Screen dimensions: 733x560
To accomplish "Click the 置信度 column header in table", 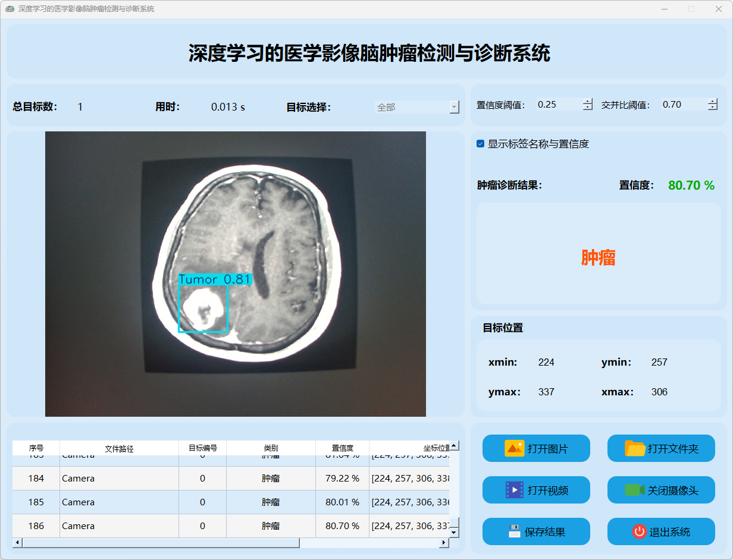I will 342,448.
